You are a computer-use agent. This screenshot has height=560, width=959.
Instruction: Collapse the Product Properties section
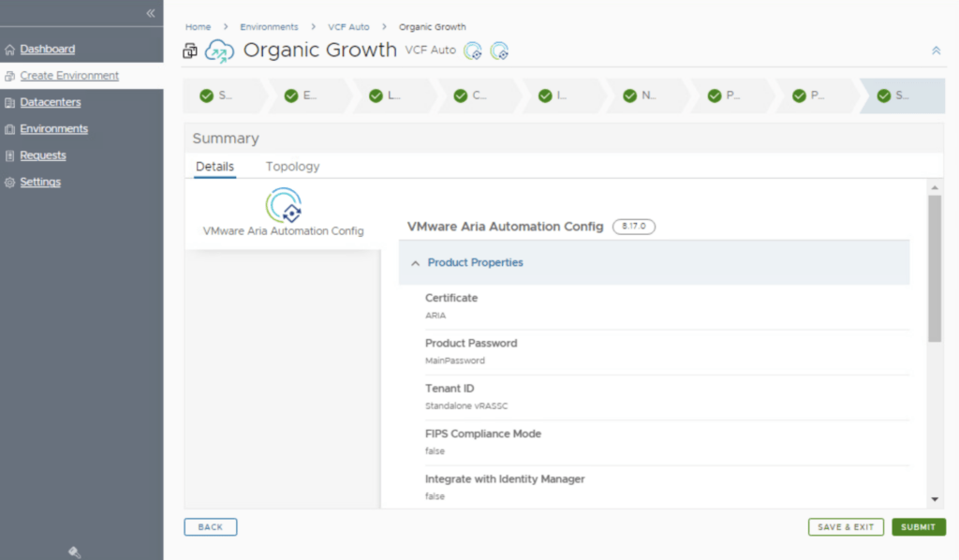(x=415, y=263)
